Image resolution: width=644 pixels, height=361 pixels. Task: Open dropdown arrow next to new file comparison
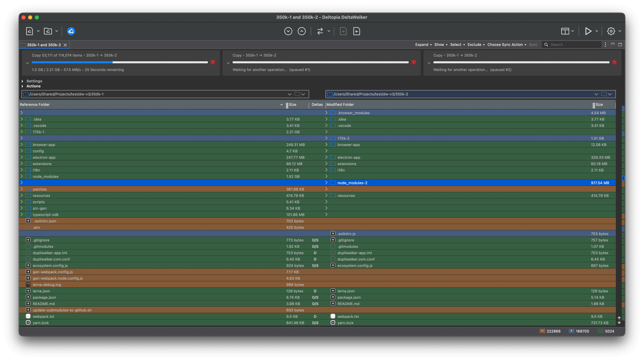coord(38,31)
